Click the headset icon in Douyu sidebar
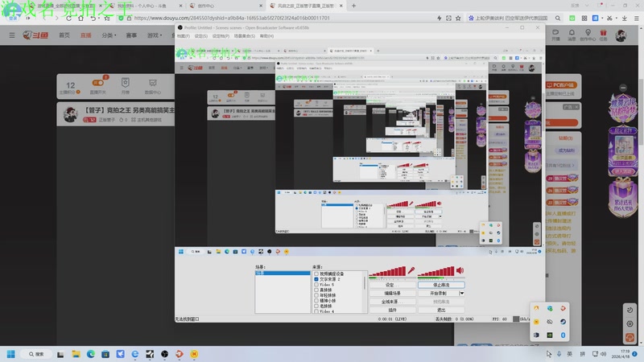 (630, 337)
